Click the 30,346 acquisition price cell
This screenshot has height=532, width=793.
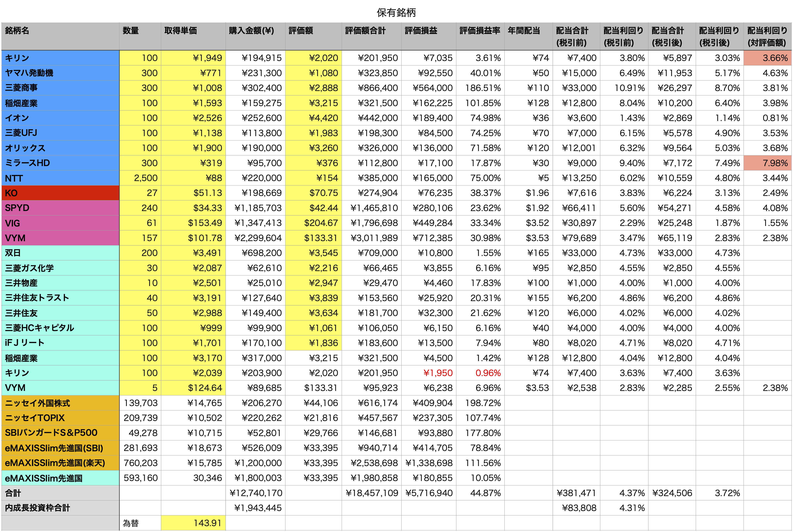point(193,478)
